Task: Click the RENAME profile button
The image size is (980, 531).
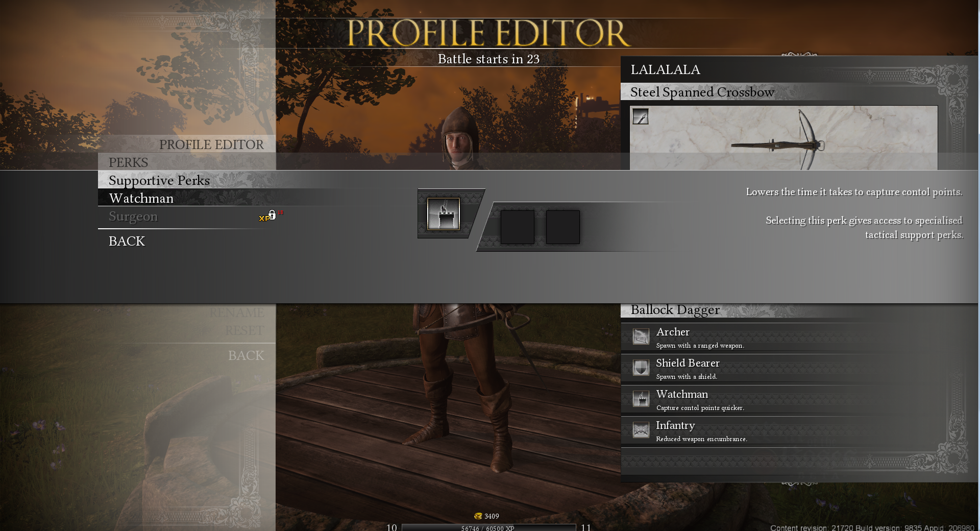Action: click(236, 312)
